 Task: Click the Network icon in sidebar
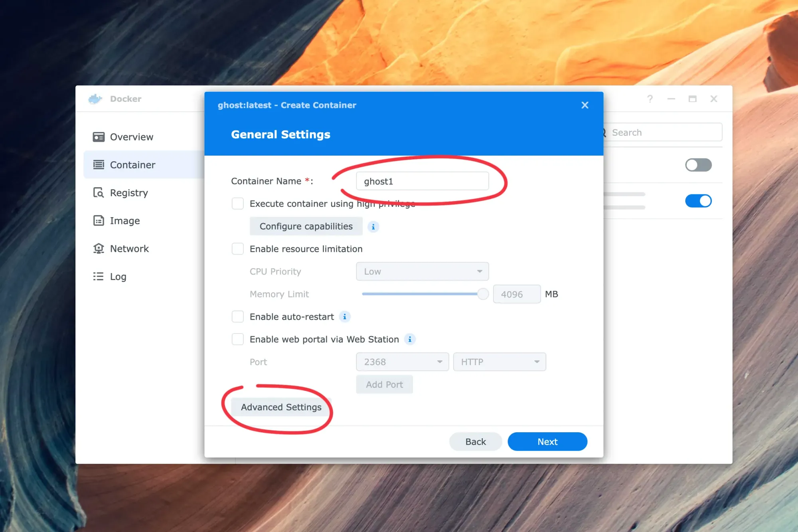pos(99,249)
